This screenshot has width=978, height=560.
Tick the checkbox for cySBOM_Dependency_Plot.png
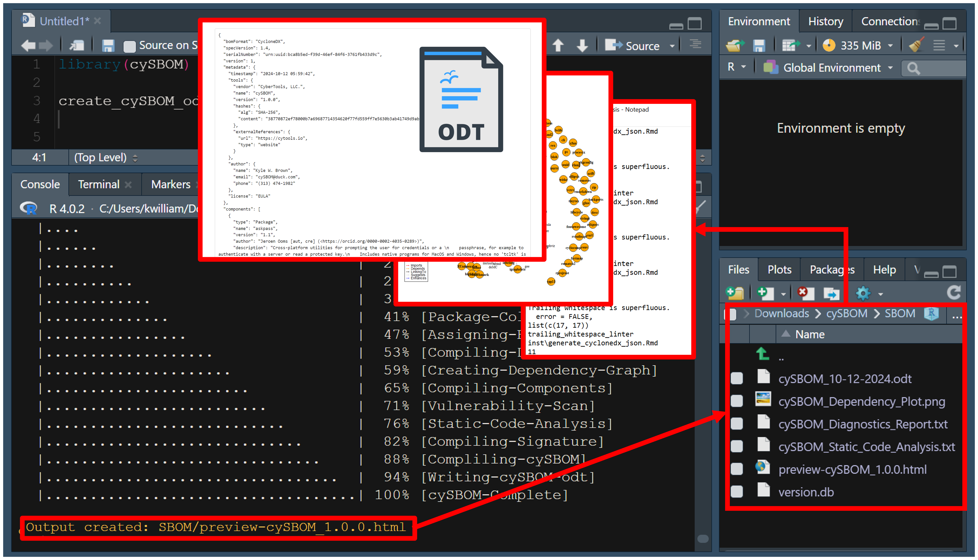(736, 401)
